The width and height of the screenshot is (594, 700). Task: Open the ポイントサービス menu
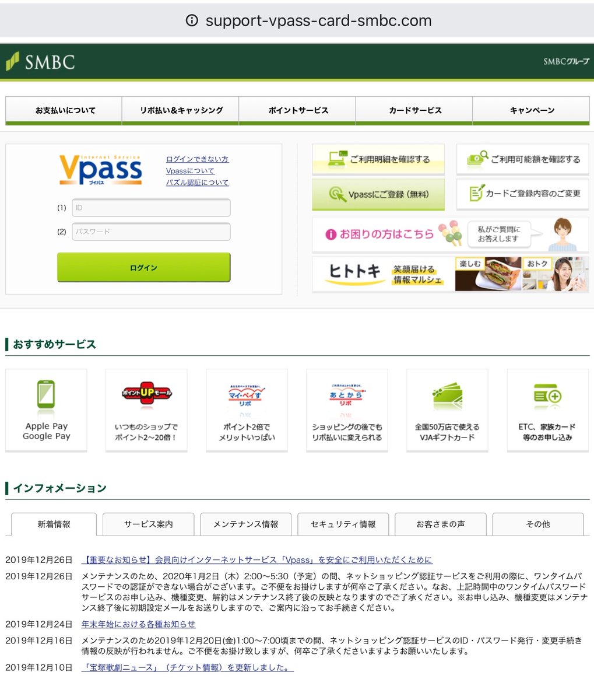tap(297, 110)
